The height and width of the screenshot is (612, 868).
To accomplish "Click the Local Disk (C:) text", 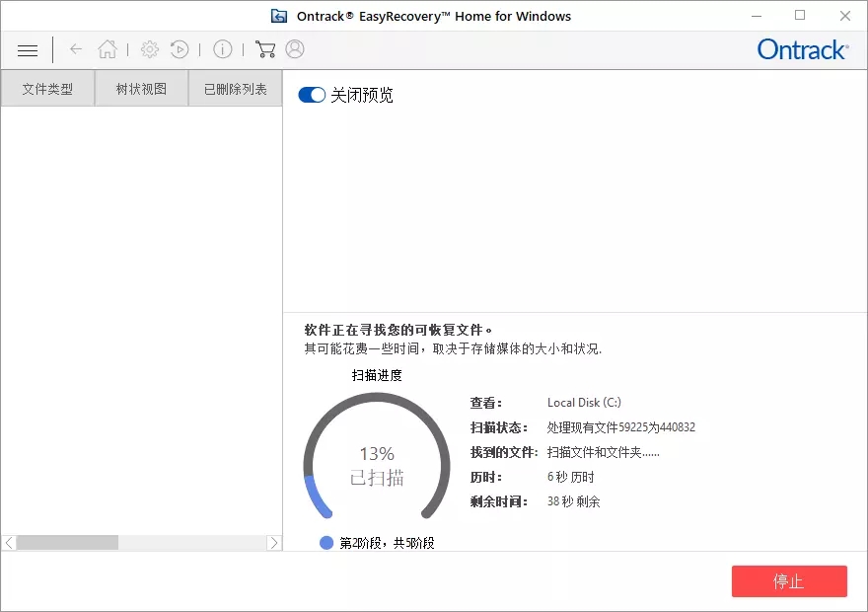I will tap(584, 403).
